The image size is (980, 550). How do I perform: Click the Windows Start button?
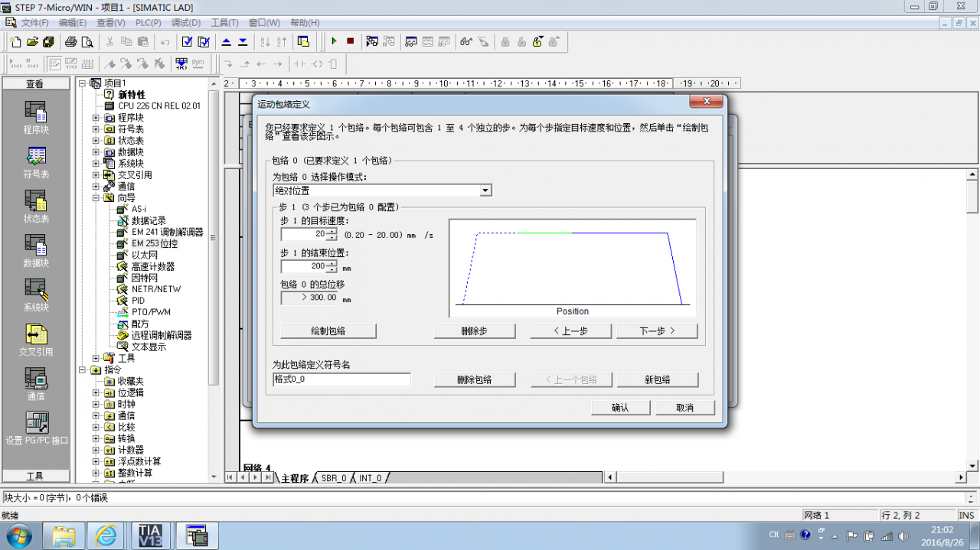coord(18,535)
